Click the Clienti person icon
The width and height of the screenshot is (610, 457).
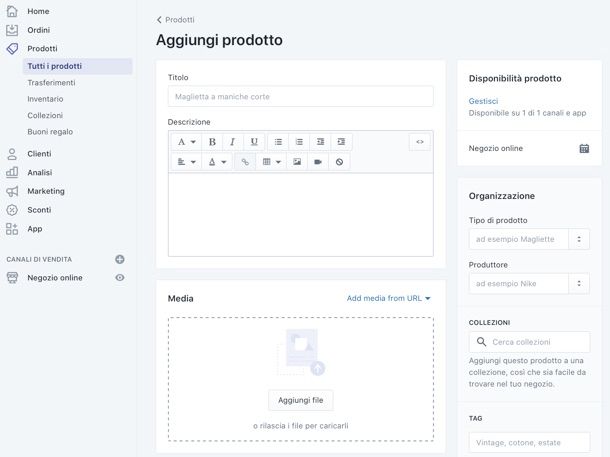[x=12, y=154]
